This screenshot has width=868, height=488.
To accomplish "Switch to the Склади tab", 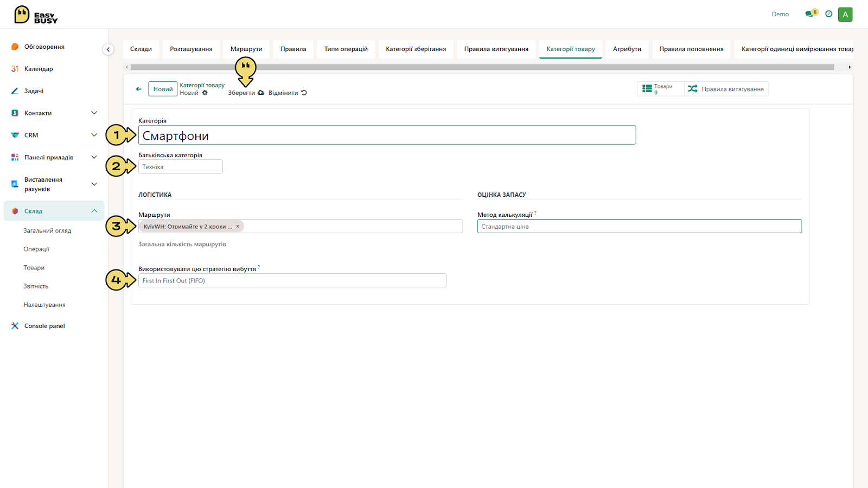I will pyautogui.click(x=141, y=49).
